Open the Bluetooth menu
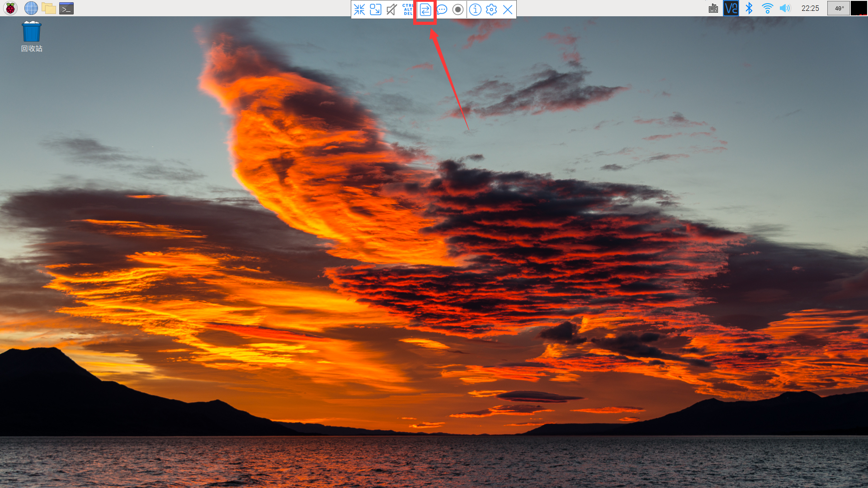 point(749,8)
